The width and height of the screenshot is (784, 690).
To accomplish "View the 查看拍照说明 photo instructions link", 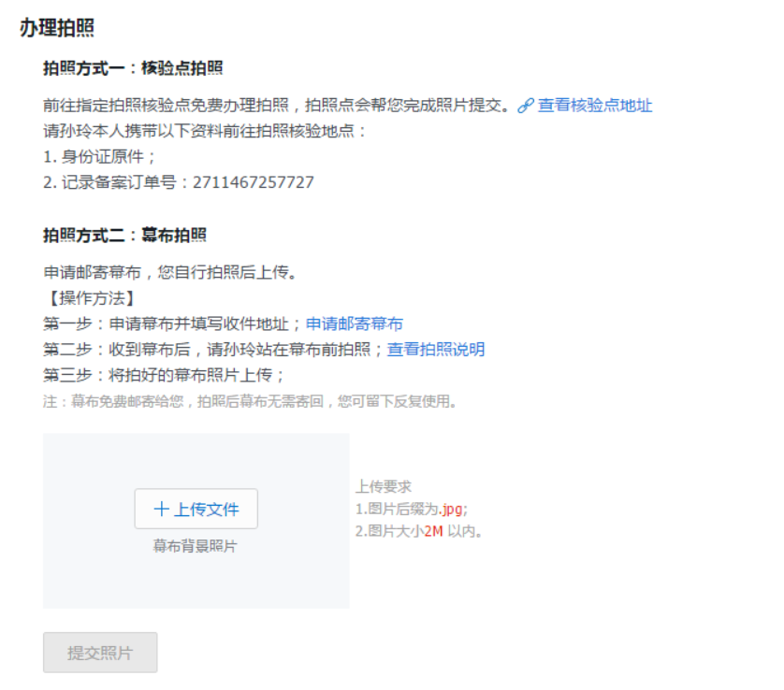I will pyautogui.click(x=436, y=350).
